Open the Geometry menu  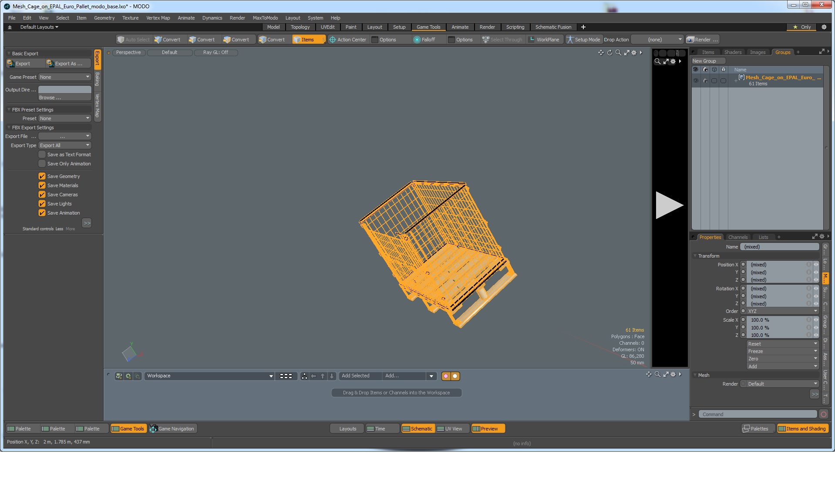point(104,18)
